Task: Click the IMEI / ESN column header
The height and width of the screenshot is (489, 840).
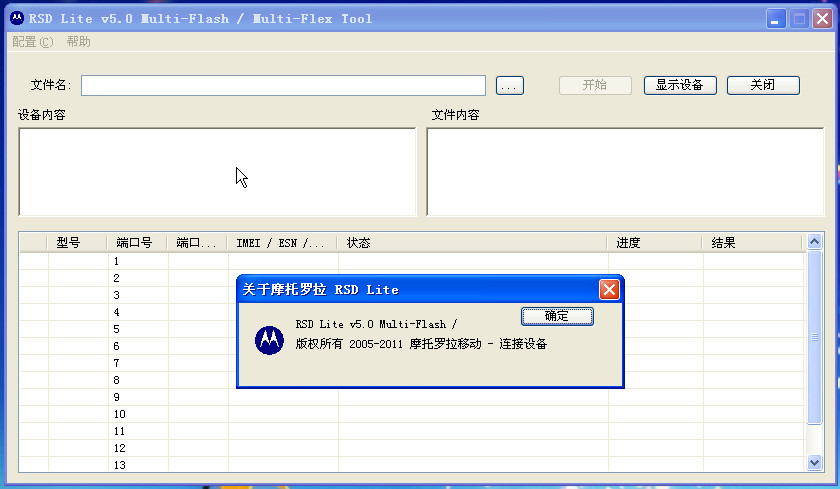Action: click(282, 243)
